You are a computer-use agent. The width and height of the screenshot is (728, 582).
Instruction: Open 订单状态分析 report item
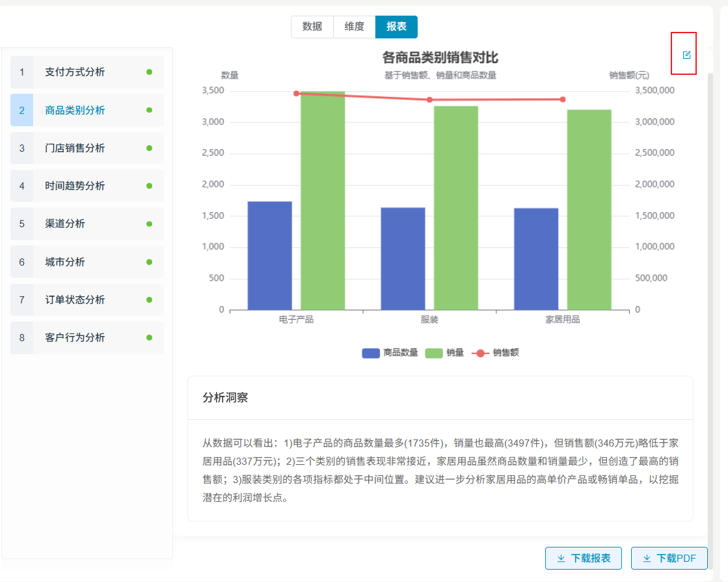pos(87,299)
